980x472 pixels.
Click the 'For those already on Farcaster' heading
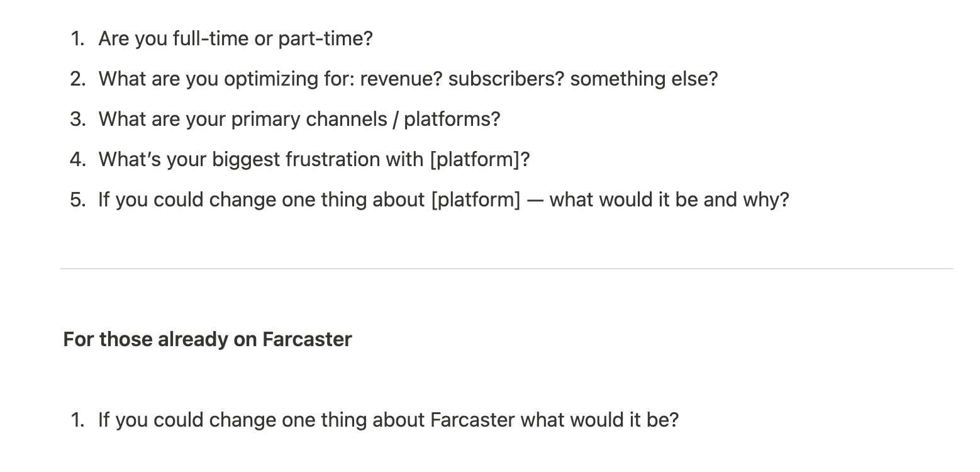pyautogui.click(x=208, y=340)
